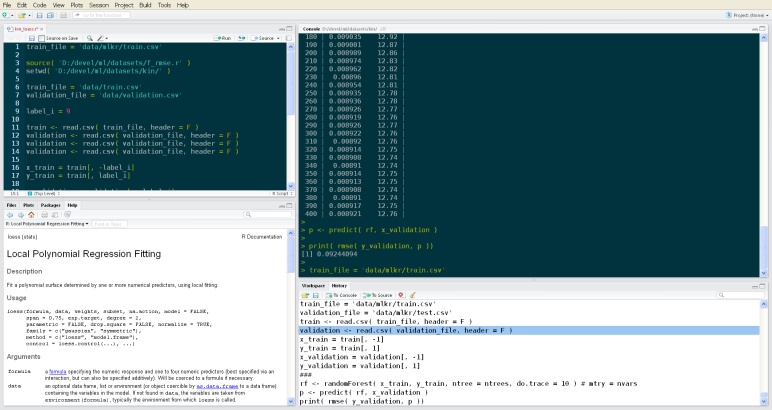Image resolution: width=772 pixels, height=410 pixels.
Task: Select the Help tab
Action: point(72,205)
